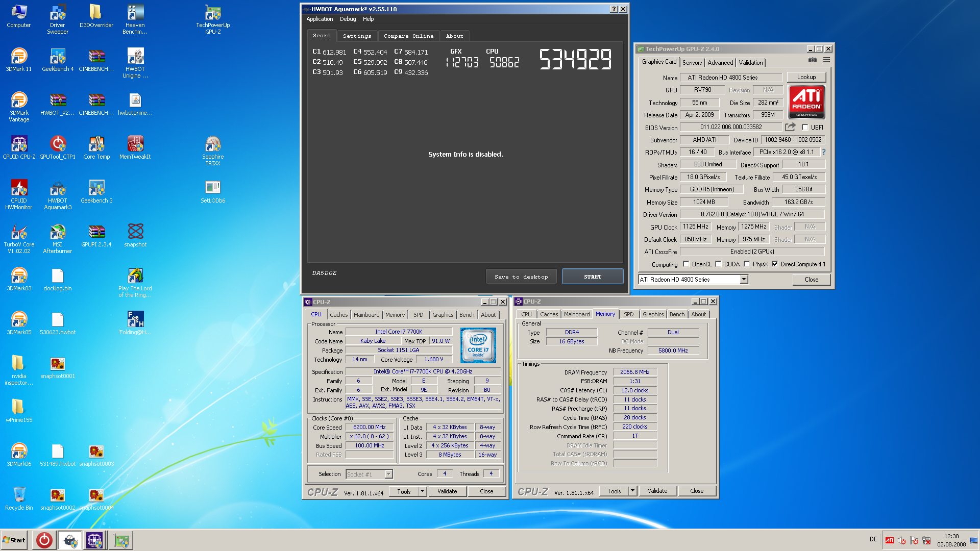Click the Intel Core i7 logo in CPU-Z
The image size is (980, 551).
click(x=478, y=345)
